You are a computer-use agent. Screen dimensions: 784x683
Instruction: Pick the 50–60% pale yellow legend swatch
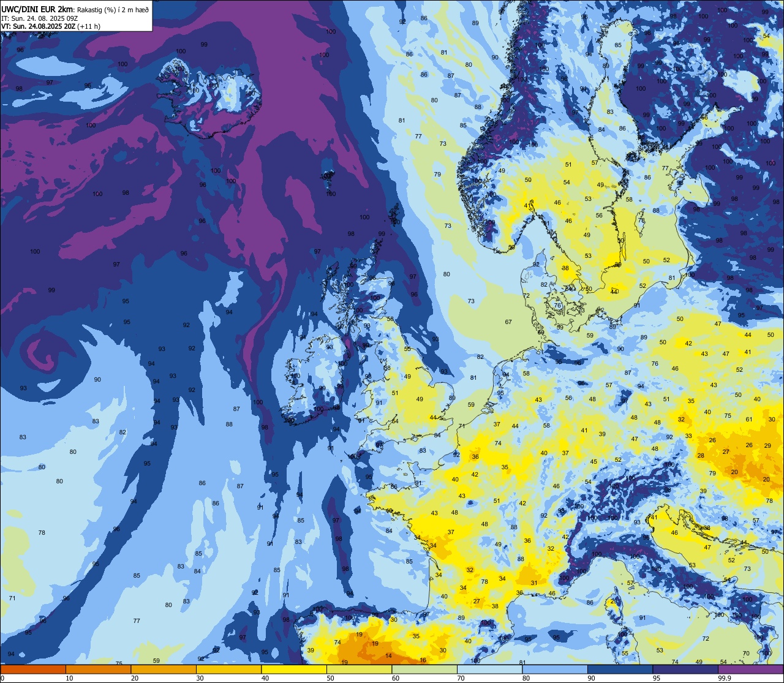359,669
